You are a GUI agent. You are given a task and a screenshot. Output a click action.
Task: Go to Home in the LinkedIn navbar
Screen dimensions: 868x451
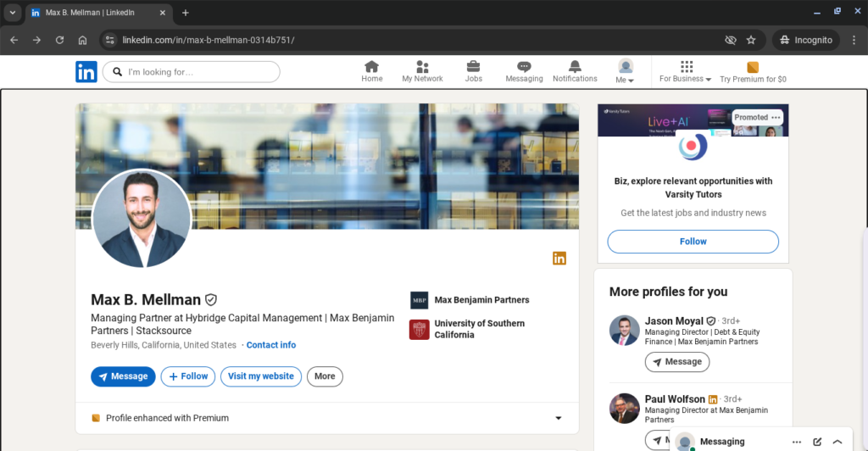click(371, 71)
